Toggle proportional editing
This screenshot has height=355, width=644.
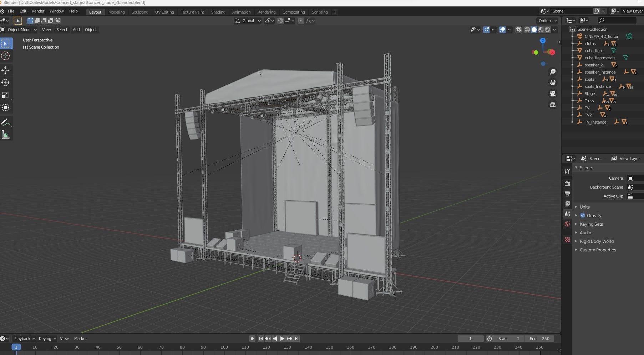point(301,21)
